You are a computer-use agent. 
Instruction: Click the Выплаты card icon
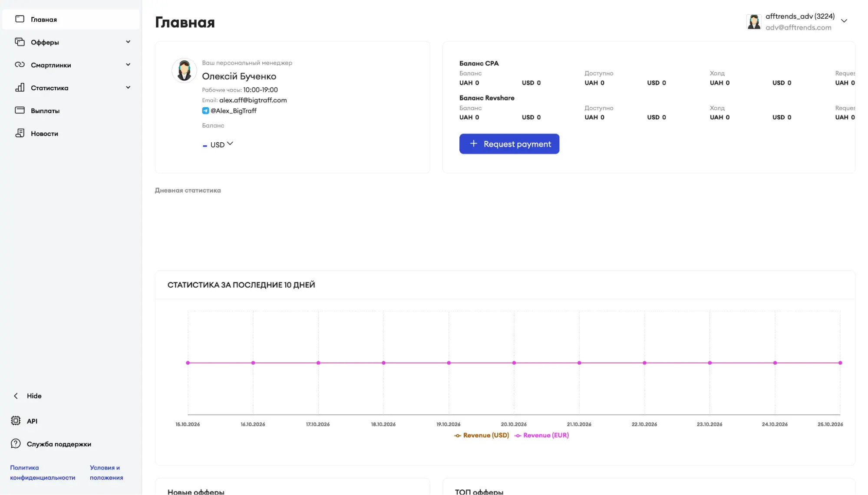pos(20,110)
